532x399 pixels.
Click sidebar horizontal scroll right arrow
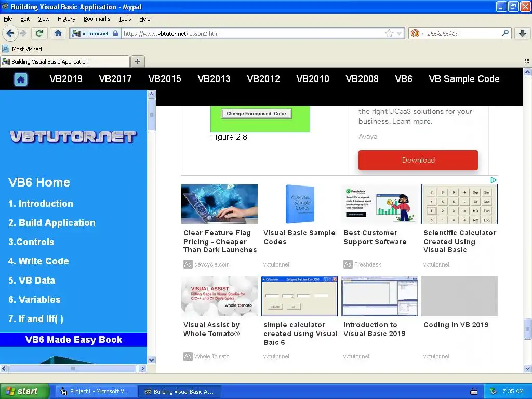pos(143,368)
